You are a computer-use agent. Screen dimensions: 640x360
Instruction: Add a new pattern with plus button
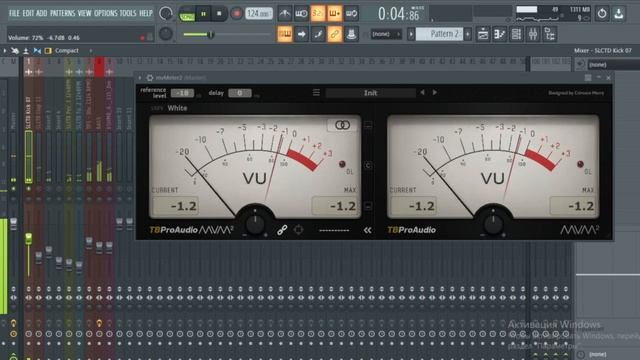(x=468, y=34)
